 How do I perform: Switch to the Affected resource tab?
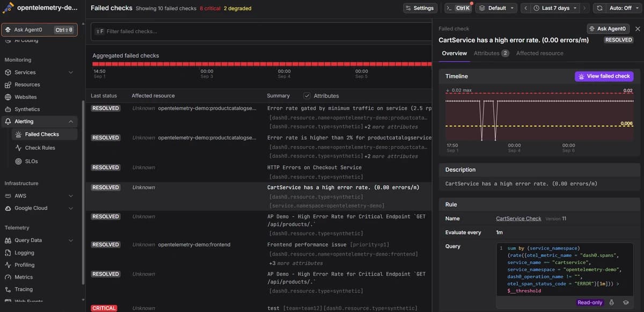(x=539, y=53)
